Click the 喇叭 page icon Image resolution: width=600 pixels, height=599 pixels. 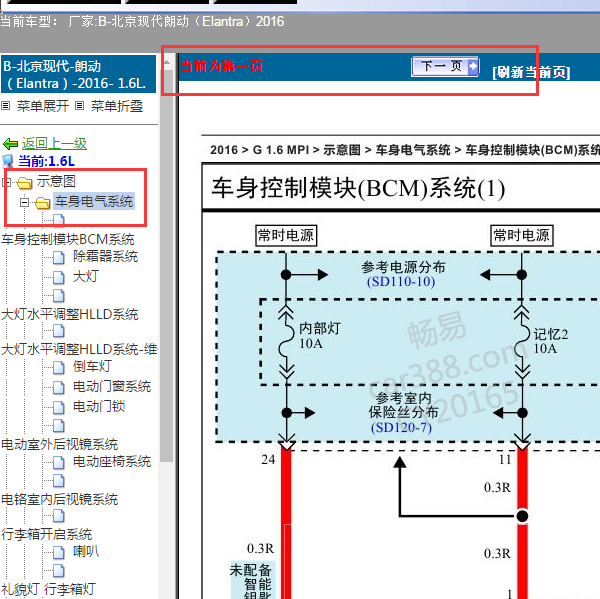tap(59, 552)
